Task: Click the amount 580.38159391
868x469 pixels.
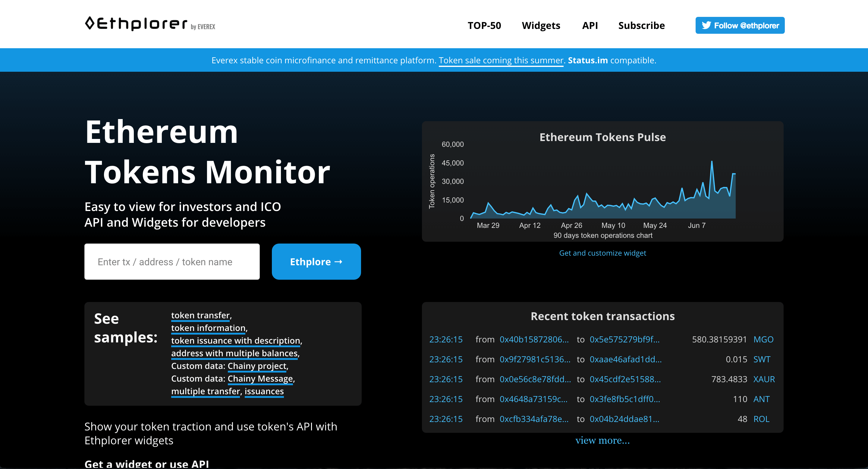Action: coord(719,339)
